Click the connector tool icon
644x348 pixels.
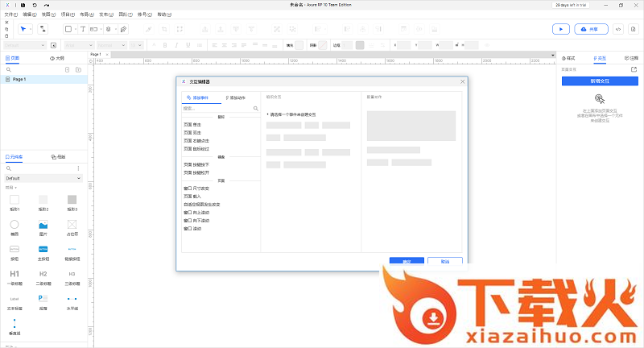[43, 29]
